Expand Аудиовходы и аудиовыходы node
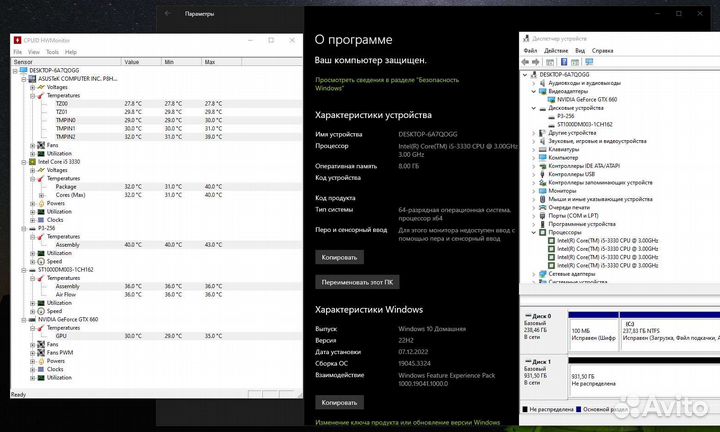Viewport: 720px width, 432px height. (x=534, y=83)
